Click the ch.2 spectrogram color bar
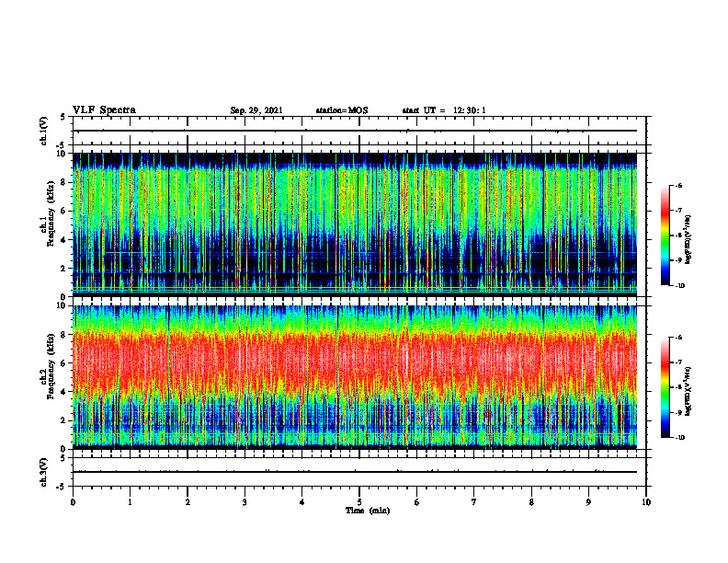 coord(665,387)
